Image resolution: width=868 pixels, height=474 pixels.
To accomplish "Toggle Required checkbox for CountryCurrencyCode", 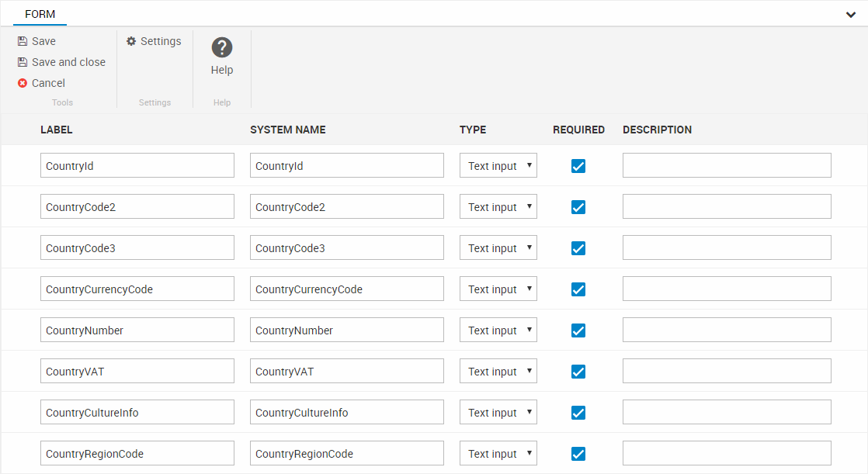I will tap(578, 289).
